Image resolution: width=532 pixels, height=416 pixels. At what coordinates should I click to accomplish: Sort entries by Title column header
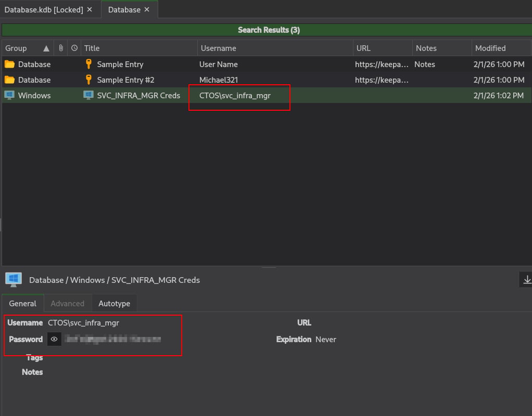point(139,48)
